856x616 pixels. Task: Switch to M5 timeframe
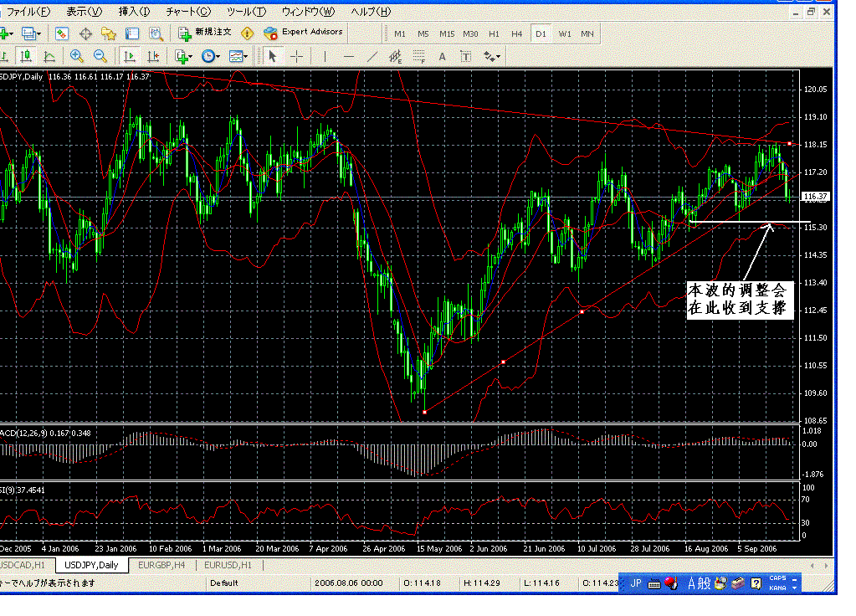[x=423, y=33]
